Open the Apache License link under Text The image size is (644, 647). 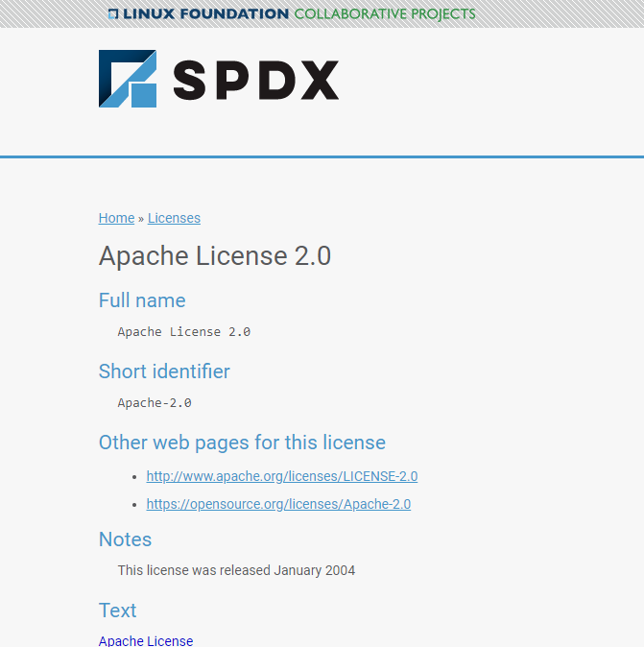146,640
